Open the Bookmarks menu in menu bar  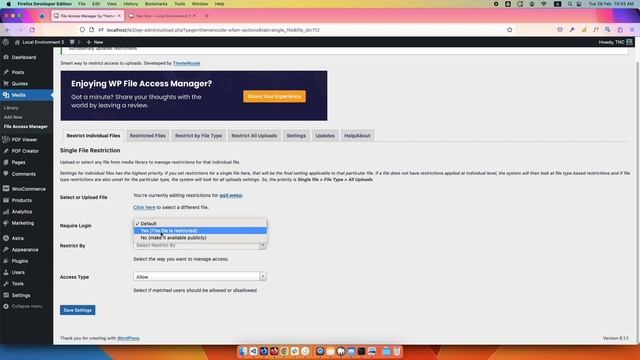coord(156,4)
